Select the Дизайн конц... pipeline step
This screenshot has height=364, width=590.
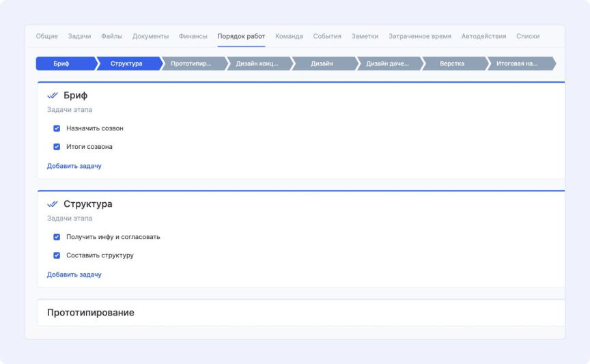(257, 64)
